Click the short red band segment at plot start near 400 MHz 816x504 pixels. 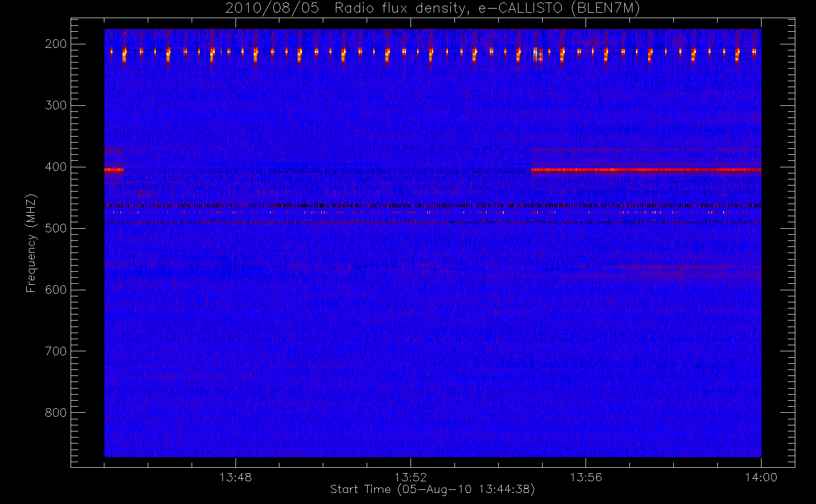(114, 170)
